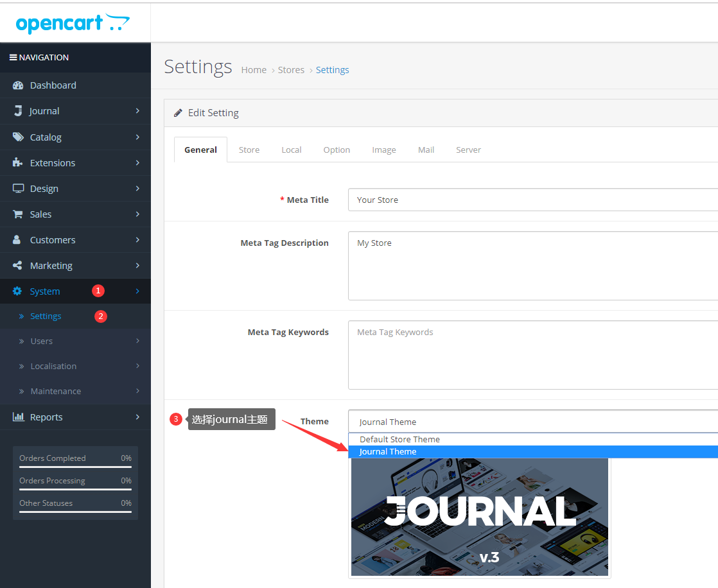The width and height of the screenshot is (718, 588).
Task: Go to Home breadcrumb link
Action: [254, 70]
